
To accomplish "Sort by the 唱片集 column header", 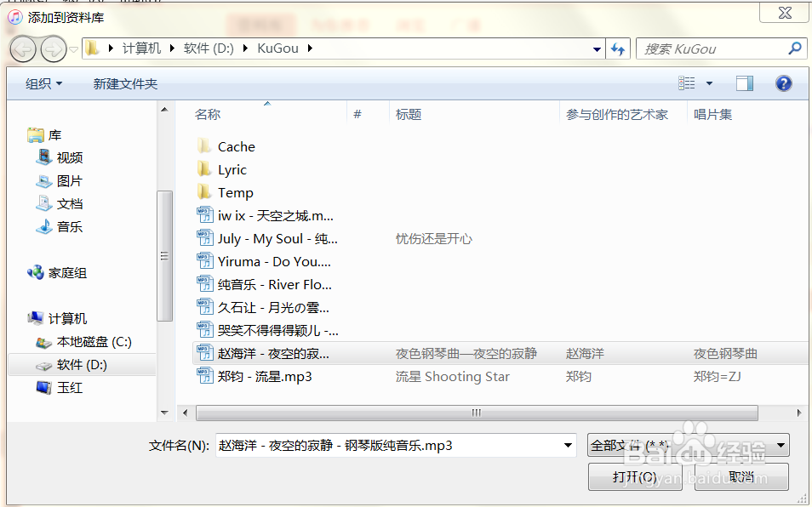I will [x=712, y=114].
